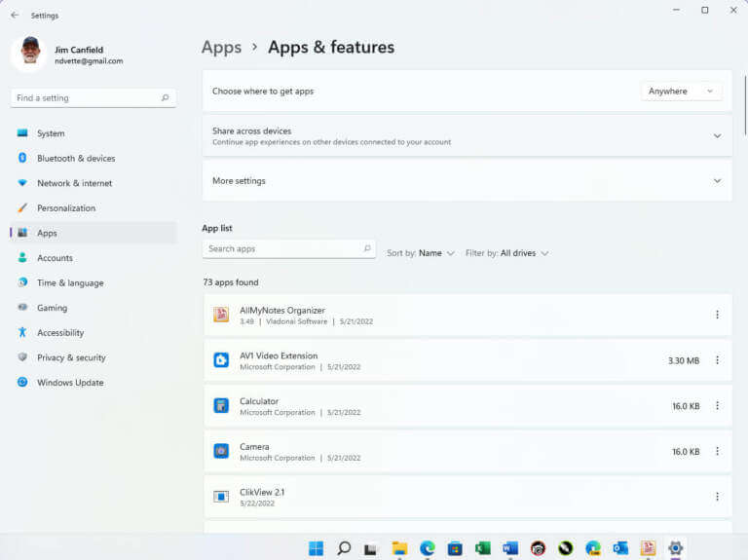The width and height of the screenshot is (748, 560).
Task: Open Microsoft Store from the taskbar
Action: 455,548
